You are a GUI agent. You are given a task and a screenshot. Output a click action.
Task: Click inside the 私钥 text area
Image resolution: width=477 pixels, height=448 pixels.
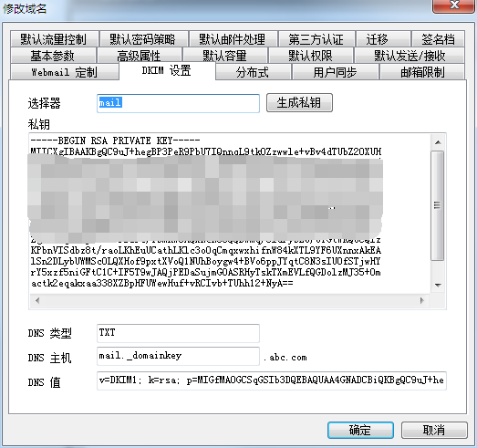(230, 214)
